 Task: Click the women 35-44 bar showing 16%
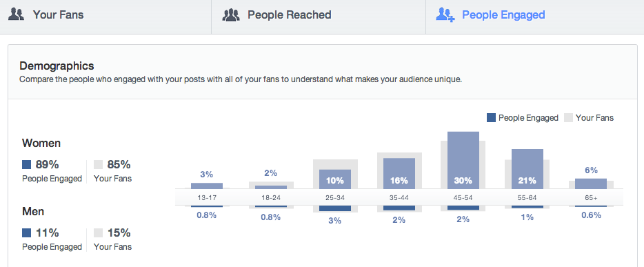[x=399, y=173]
